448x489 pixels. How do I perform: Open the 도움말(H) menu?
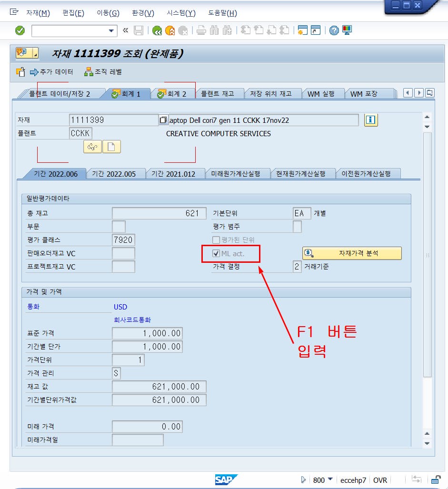click(223, 13)
